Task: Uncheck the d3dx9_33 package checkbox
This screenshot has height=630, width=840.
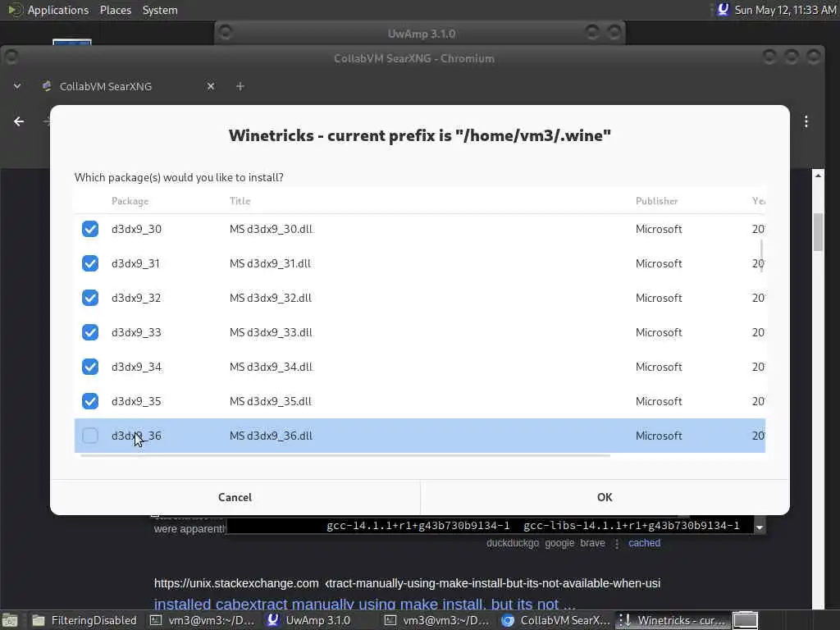Action: coord(90,332)
